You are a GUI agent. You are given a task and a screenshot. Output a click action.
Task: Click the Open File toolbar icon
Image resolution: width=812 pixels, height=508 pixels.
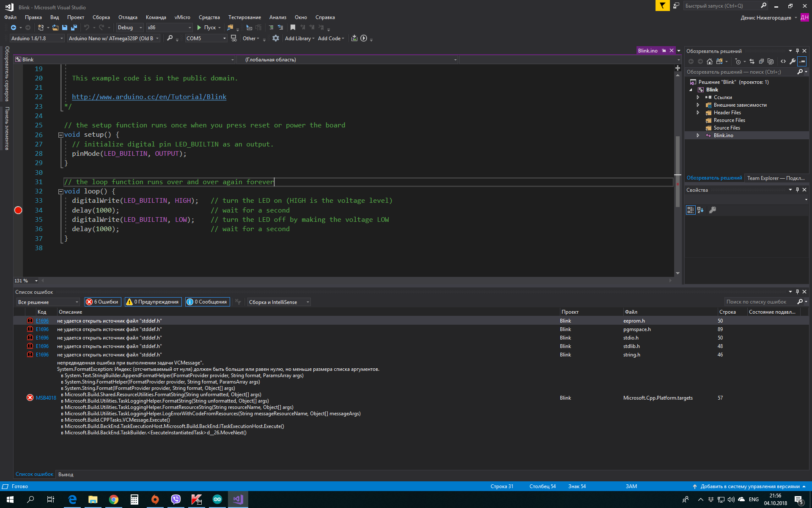pyautogui.click(x=55, y=28)
